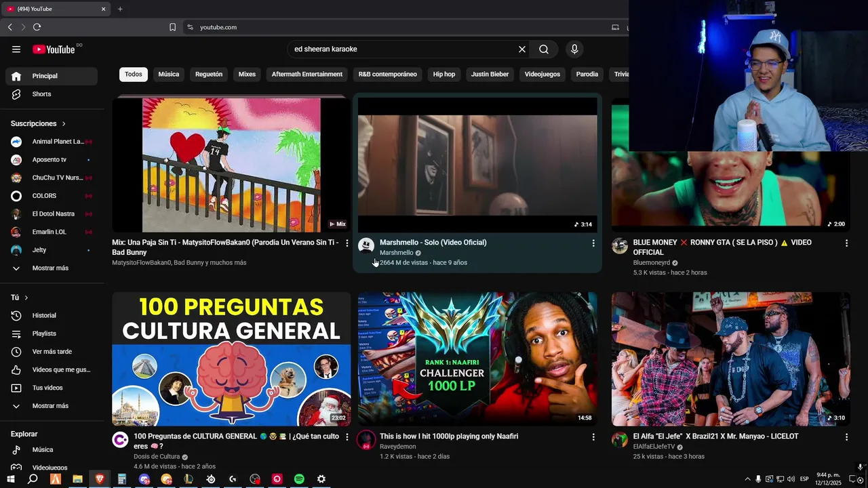Bookmark page using bookmark icon
868x488 pixels.
point(172,27)
